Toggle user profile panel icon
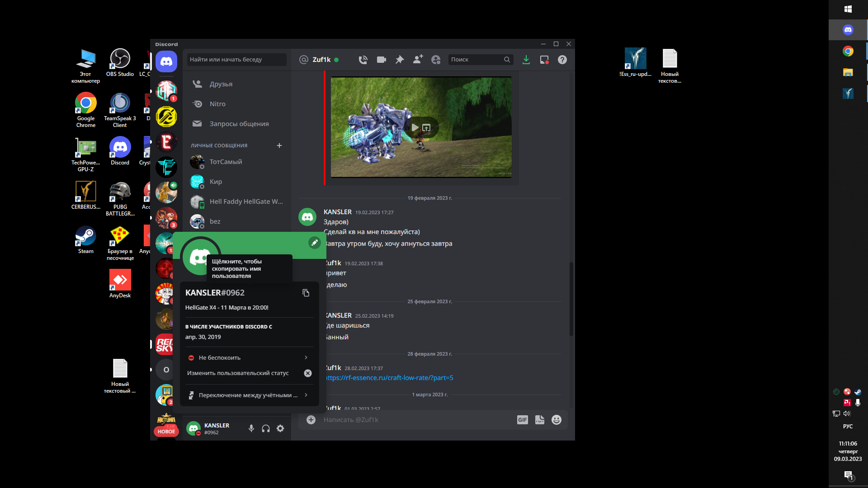The image size is (868, 488). coord(436,60)
